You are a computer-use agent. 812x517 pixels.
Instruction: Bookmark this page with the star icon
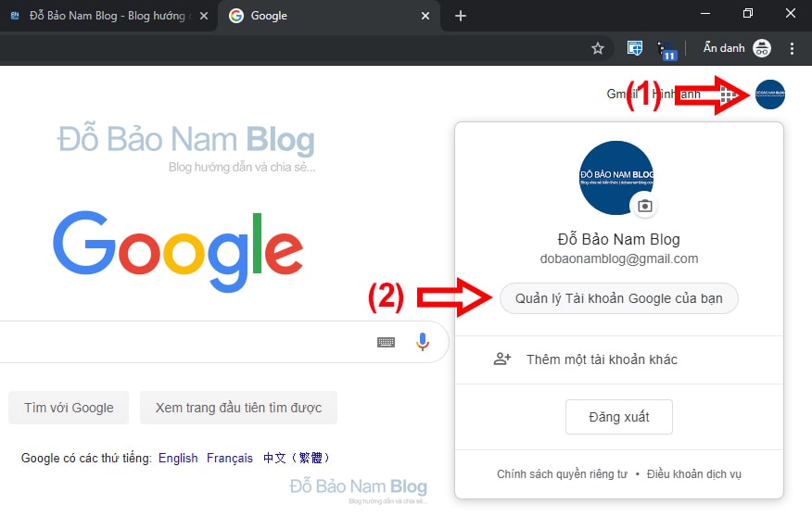click(x=598, y=49)
